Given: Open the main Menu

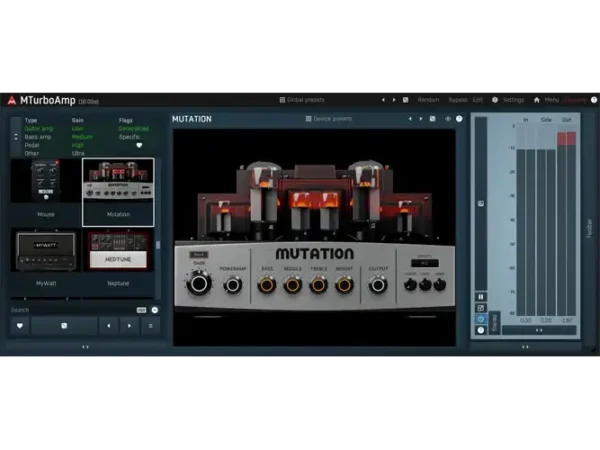Looking at the screenshot, I should pyautogui.click(x=552, y=100).
